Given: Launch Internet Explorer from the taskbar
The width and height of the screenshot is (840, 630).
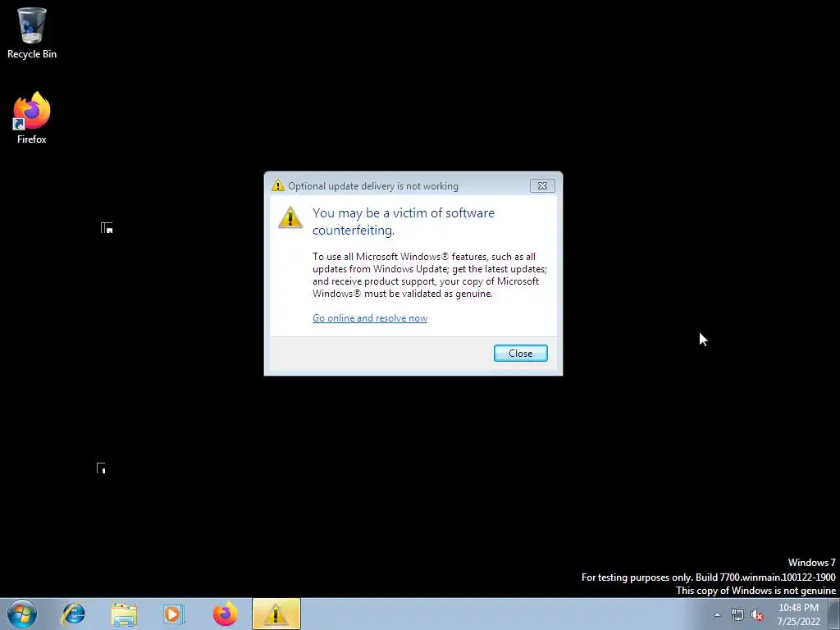Looking at the screenshot, I should click(x=73, y=614).
